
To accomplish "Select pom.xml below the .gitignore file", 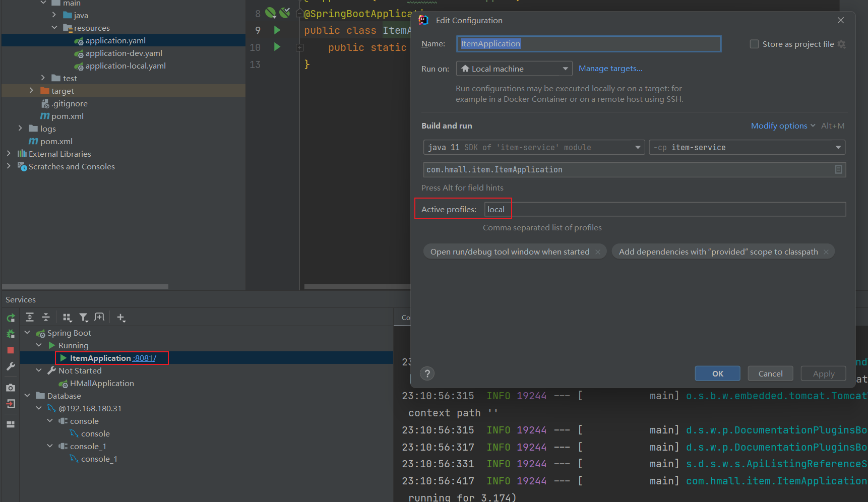I will coord(68,116).
